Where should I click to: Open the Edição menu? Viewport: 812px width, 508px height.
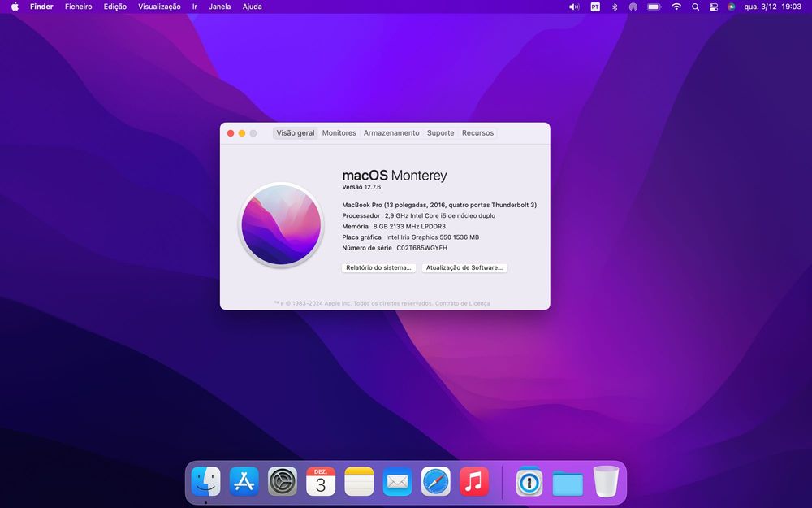115,7
